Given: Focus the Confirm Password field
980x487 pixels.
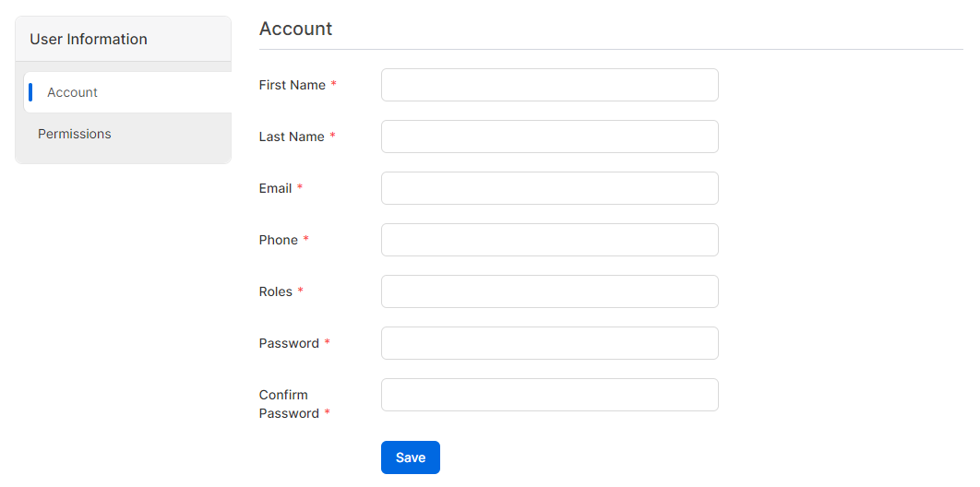Looking at the screenshot, I should pos(549,395).
